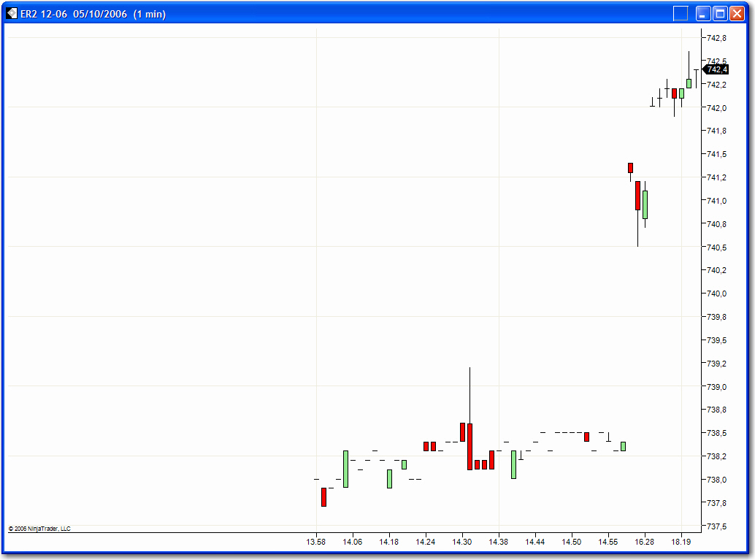Click the 18.19 time axis label
This screenshot has width=755, height=560.
[681, 542]
